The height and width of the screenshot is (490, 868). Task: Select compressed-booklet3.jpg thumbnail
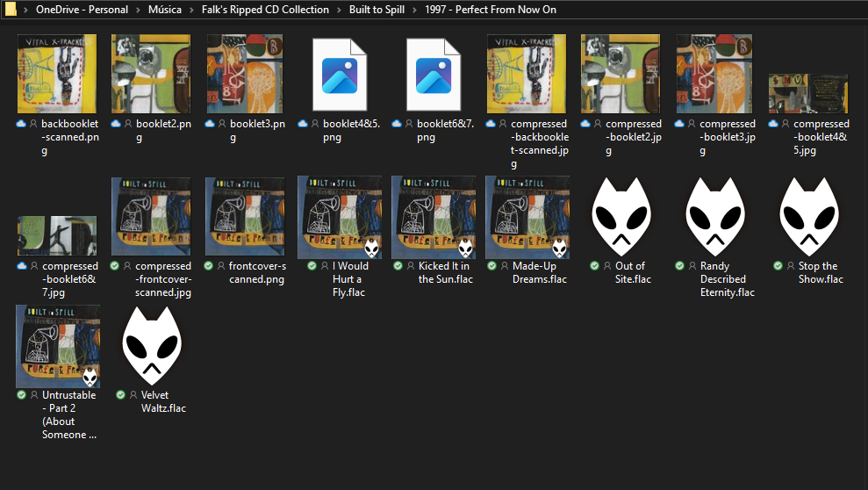tap(714, 74)
